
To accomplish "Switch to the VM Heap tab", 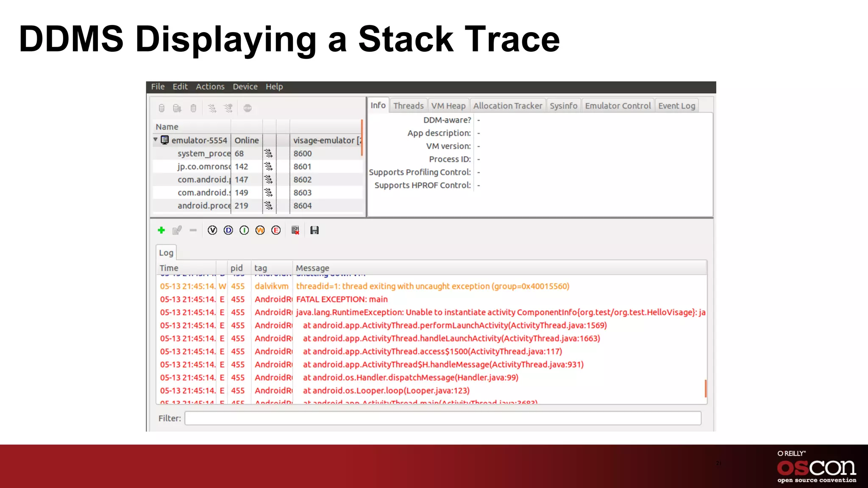I will click(448, 106).
